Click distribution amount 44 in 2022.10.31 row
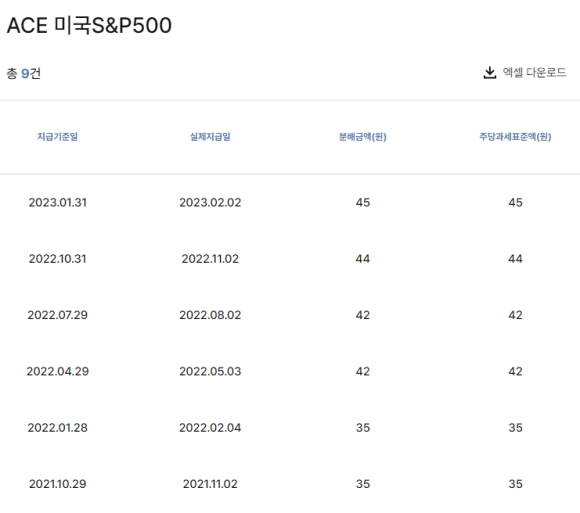Viewport: 580px width, 513px height. tap(363, 259)
